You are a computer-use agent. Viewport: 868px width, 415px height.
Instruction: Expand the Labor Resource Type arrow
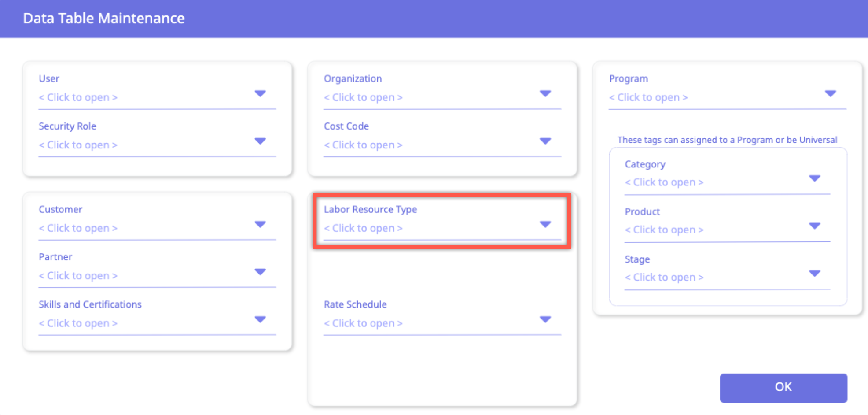point(545,224)
